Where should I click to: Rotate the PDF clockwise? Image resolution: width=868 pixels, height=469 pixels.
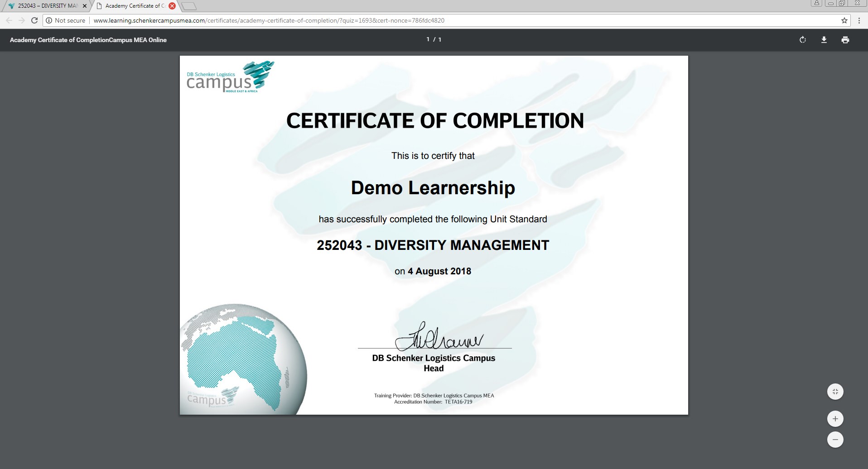802,40
